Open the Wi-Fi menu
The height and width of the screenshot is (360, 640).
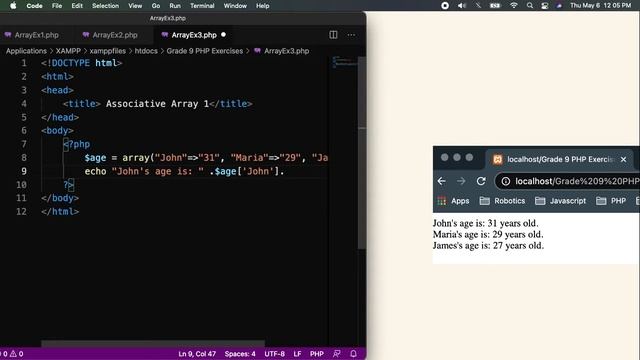[513, 6]
